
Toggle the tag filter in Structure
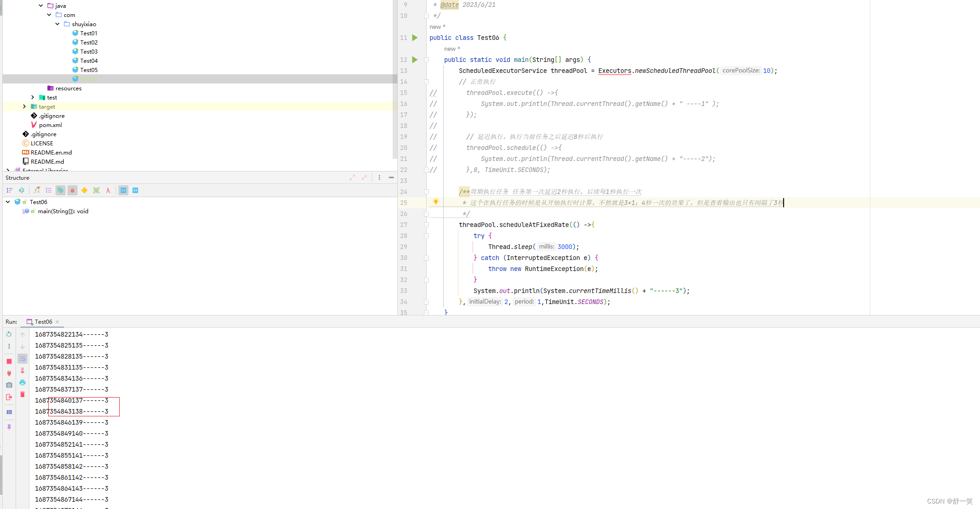point(61,190)
